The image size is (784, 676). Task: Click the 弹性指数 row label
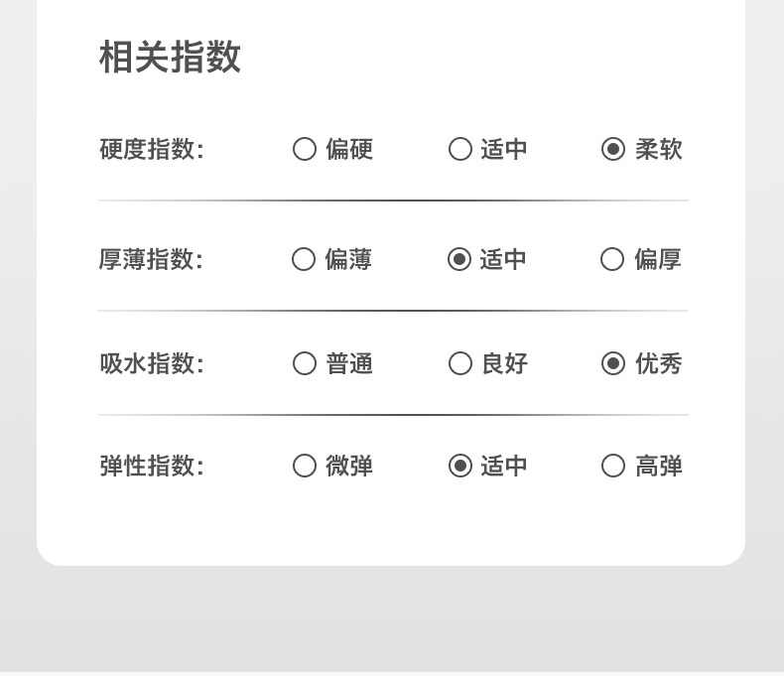(x=151, y=466)
